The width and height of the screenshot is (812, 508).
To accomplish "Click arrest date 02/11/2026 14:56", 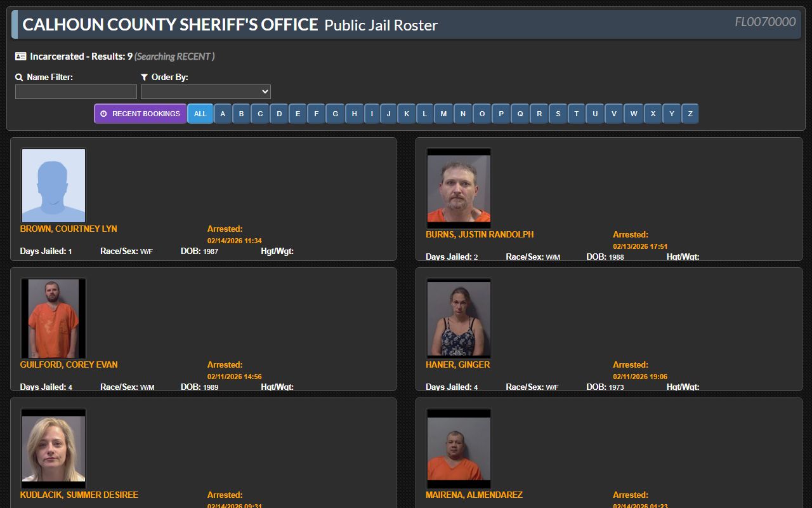I will [x=235, y=377].
